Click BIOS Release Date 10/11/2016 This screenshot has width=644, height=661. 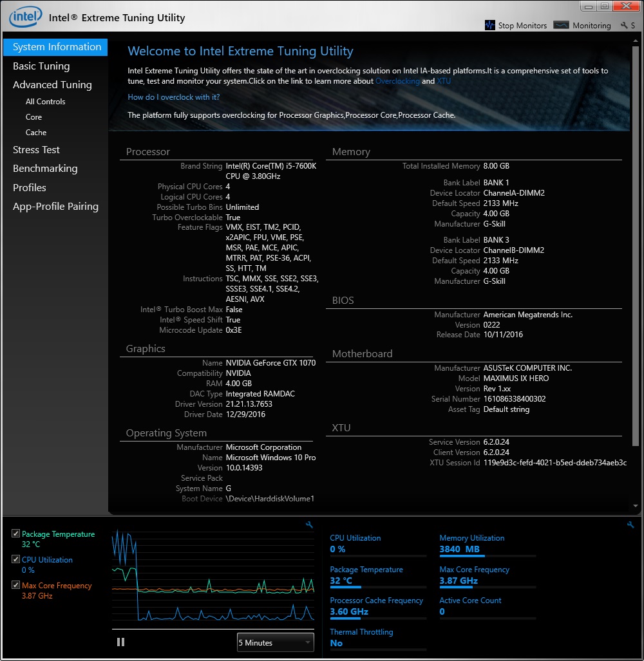pyautogui.click(x=503, y=335)
